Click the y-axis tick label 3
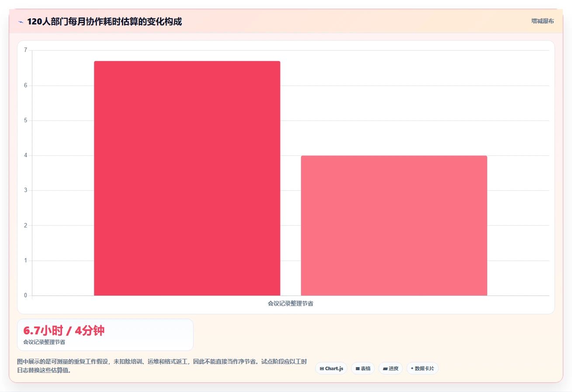 (25, 190)
